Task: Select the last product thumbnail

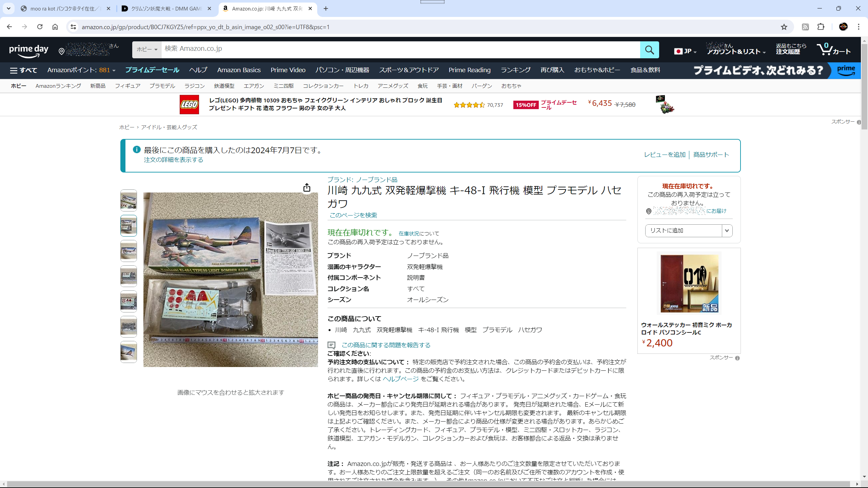Action: click(129, 352)
